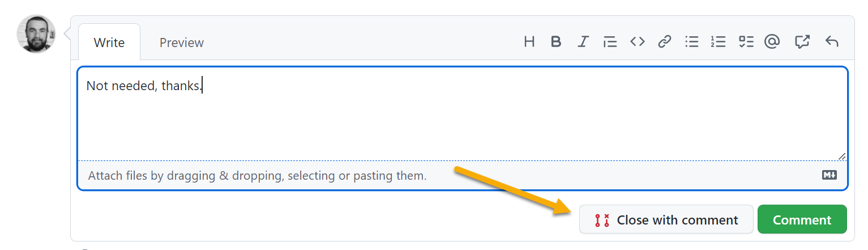Insert a quote block
Viewport: 868px width, 250px height.
[610, 41]
